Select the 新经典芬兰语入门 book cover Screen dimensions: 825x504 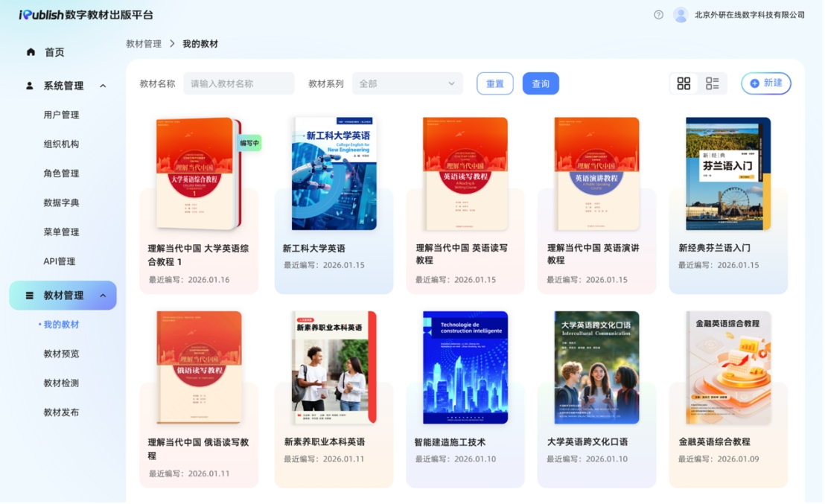point(727,173)
